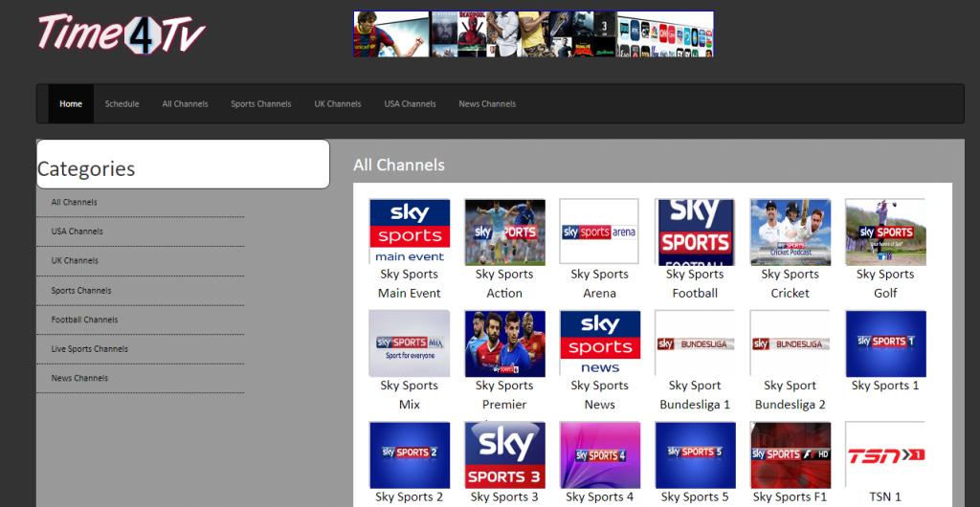The width and height of the screenshot is (980, 507).
Task: Click the Sky Sports Mix caption
Action: (x=410, y=395)
